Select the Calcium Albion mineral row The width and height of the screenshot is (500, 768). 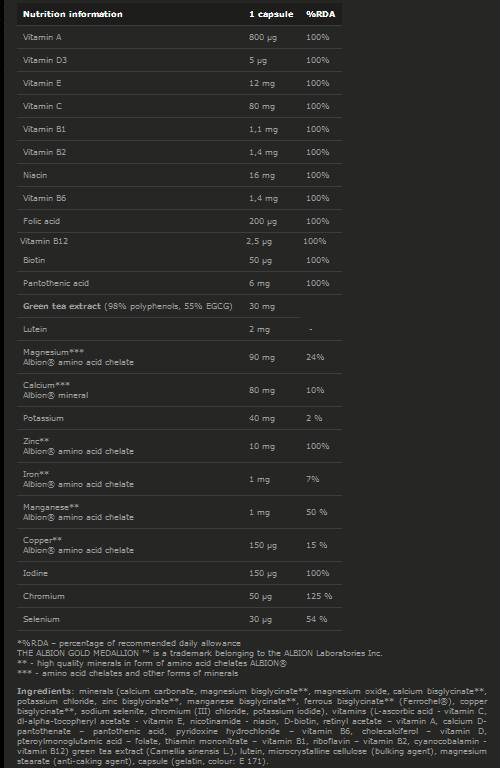(179, 390)
